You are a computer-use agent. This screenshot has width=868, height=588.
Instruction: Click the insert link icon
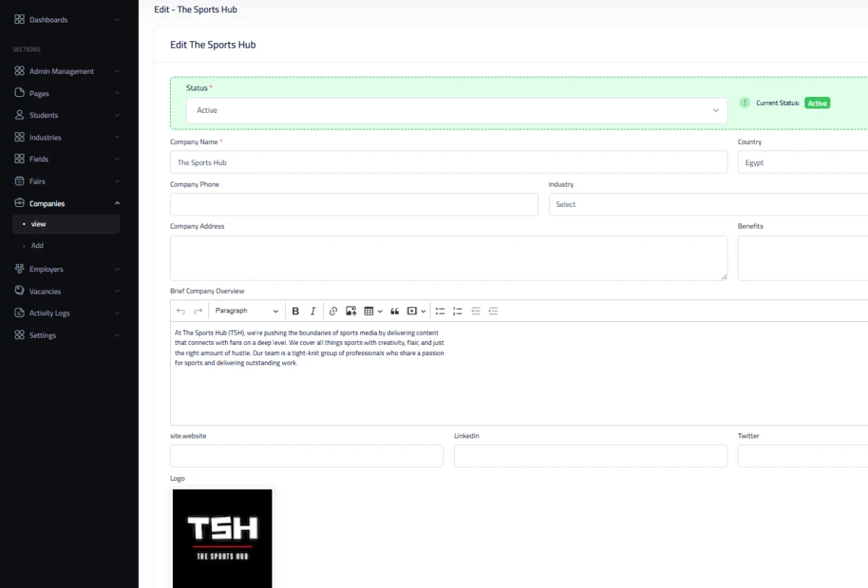click(x=333, y=311)
